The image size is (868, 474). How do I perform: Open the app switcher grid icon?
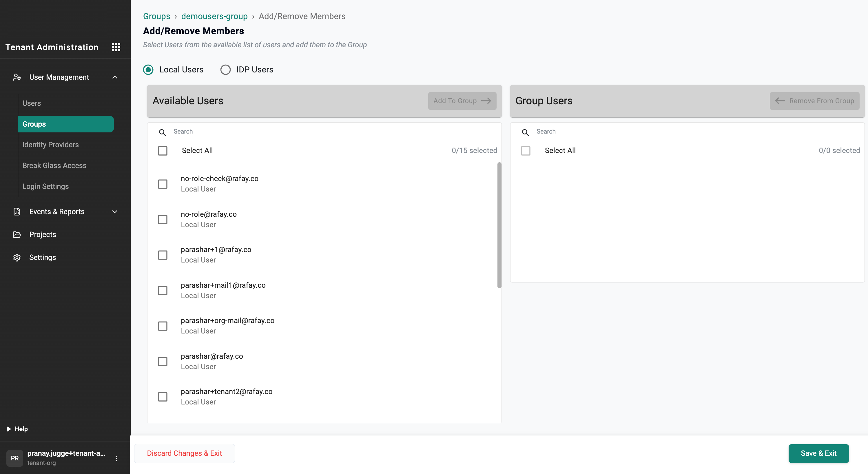point(116,47)
